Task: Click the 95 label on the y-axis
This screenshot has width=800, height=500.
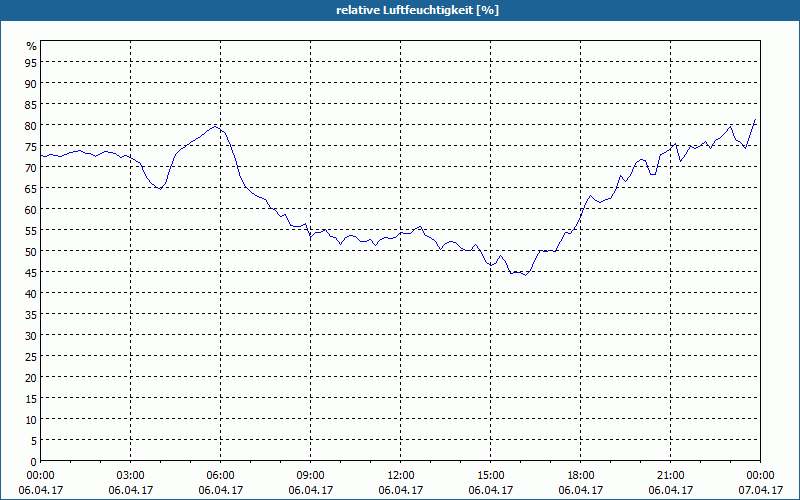Action: pyautogui.click(x=31, y=62)
